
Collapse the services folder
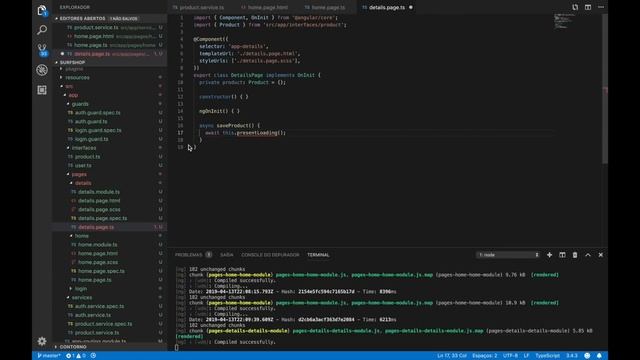point(82,298)
